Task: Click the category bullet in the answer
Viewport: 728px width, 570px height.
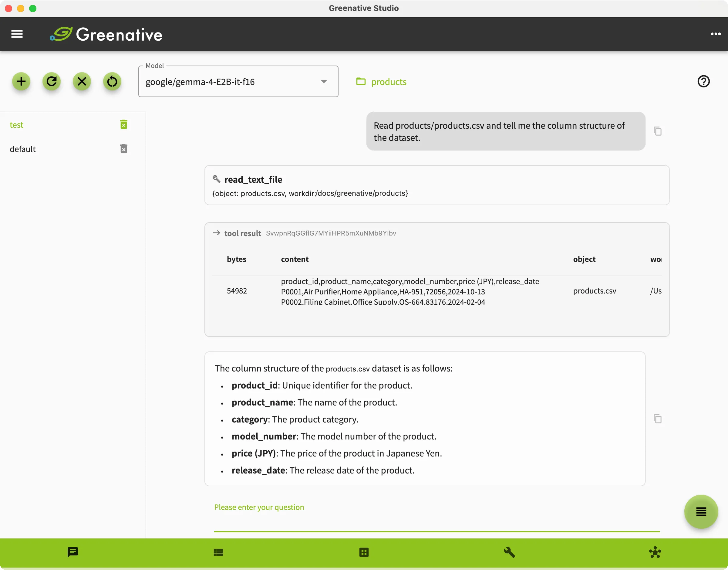Action: [x=295, y=419]
